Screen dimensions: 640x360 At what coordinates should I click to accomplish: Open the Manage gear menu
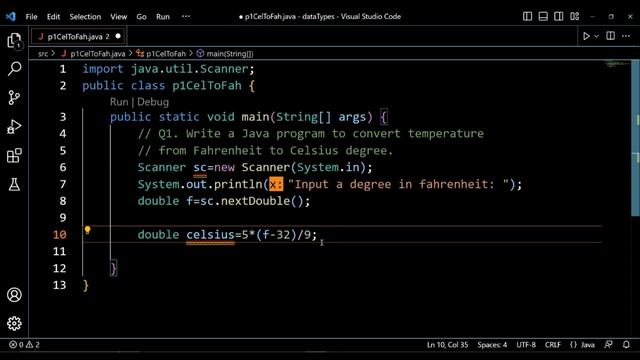[x=14, y=323]
